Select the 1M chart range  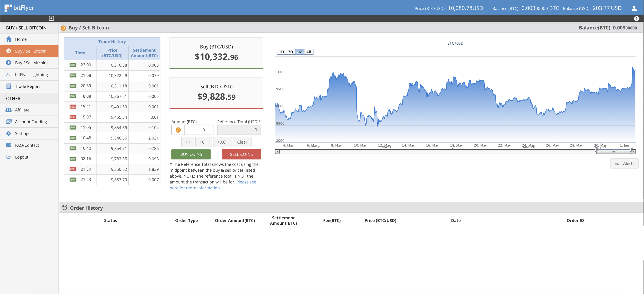[x=300, y=52]
